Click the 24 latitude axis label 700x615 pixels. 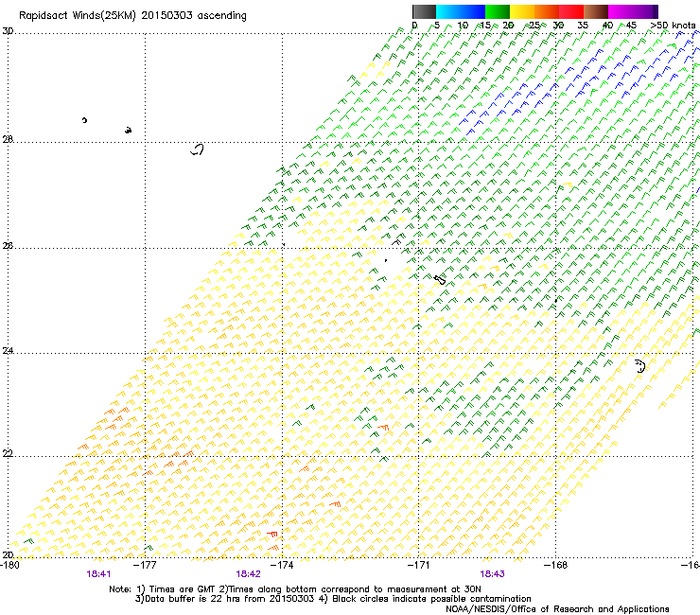coord(8,351)
